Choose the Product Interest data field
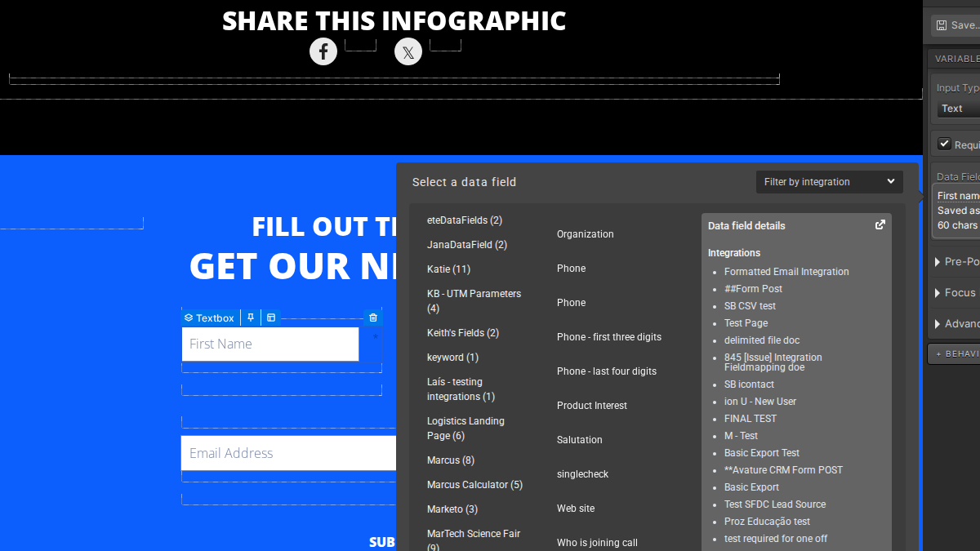This screenshot has height=551, width=980. [x=592, y=406]
